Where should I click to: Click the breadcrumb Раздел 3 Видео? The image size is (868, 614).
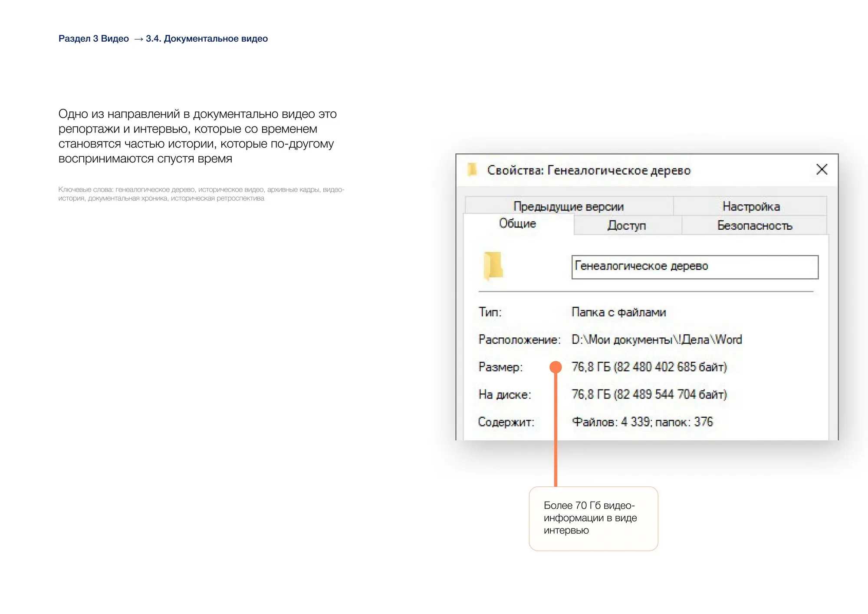coord(94,39)
